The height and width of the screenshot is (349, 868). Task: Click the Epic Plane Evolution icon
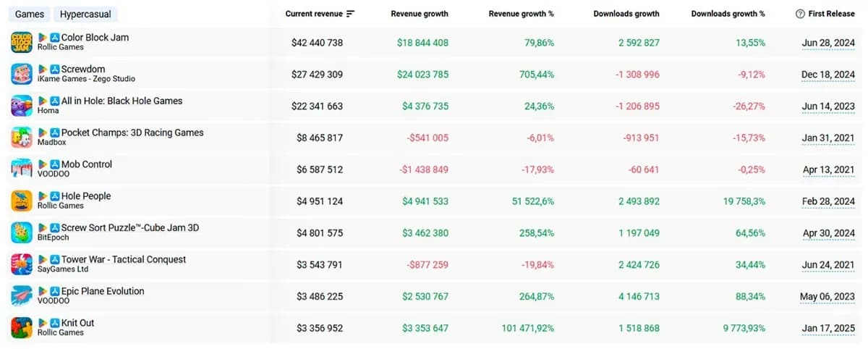point(22,296)
